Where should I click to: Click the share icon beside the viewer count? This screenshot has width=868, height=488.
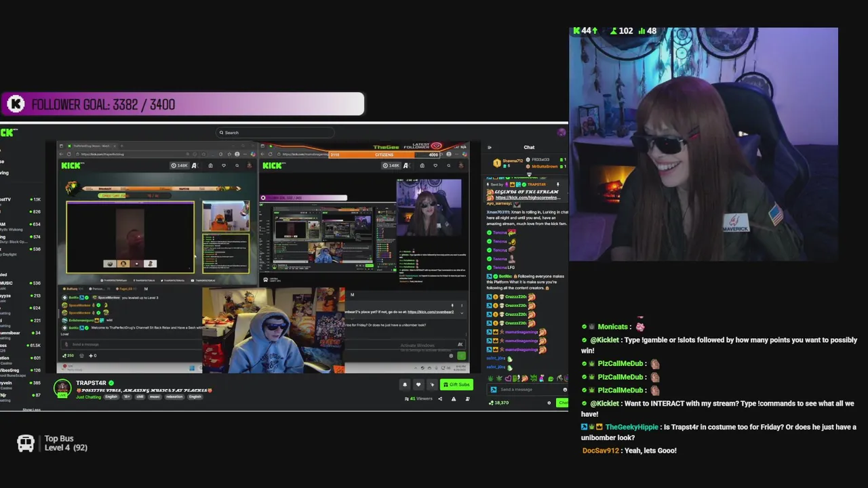point(439,399)
